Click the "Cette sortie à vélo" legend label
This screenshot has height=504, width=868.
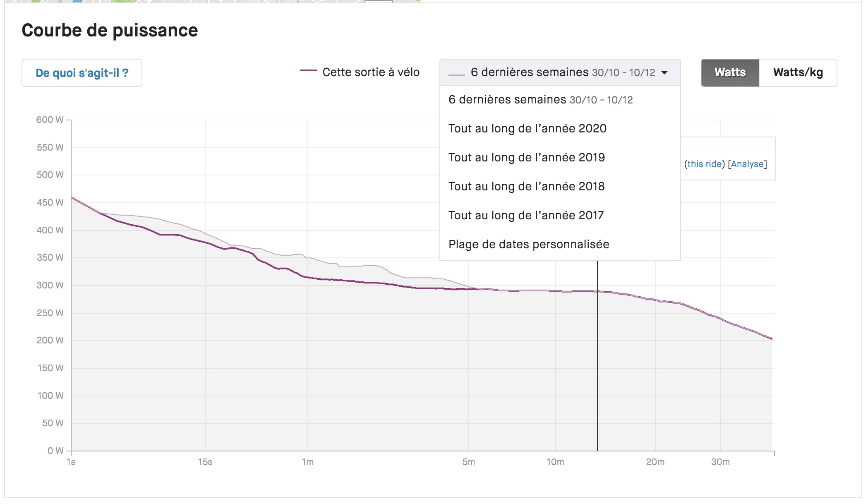tap(371, 72)
